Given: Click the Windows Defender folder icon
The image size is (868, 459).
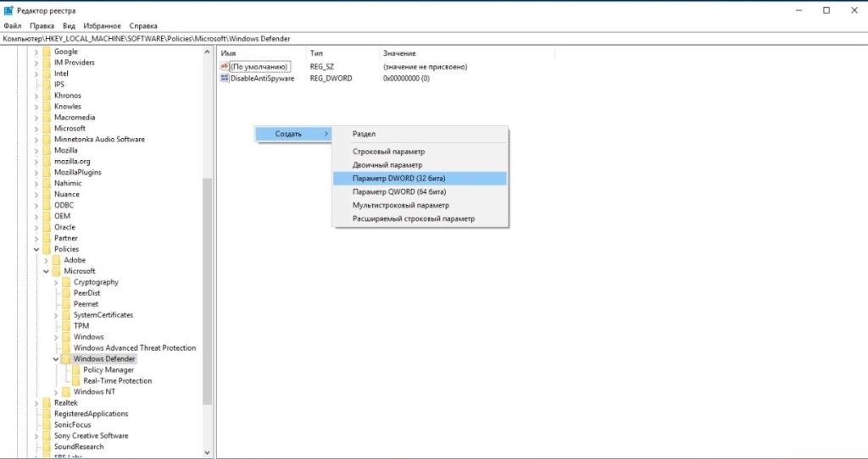Looking at the screenshot, I should coord(66,358).
